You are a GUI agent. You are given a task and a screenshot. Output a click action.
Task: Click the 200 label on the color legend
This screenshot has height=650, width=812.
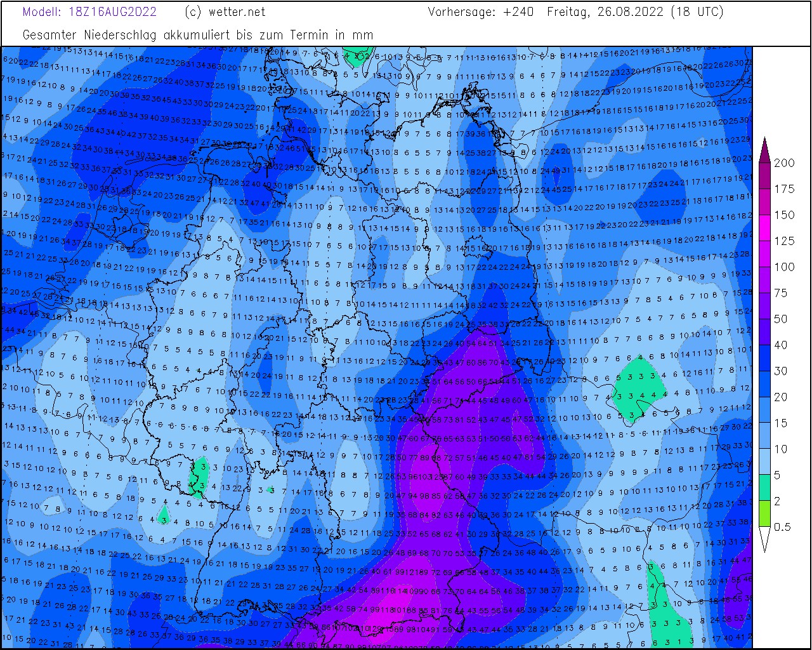click(784, 163)
